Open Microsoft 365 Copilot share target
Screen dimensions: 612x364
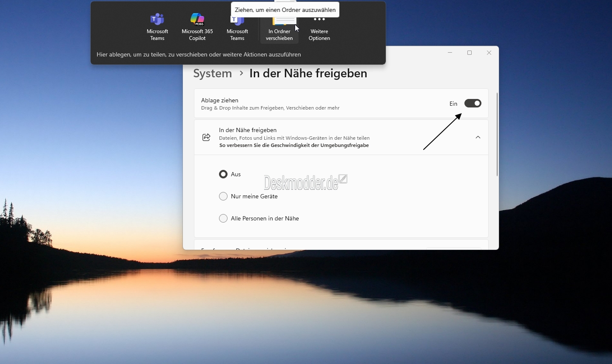tap(197, 20)
